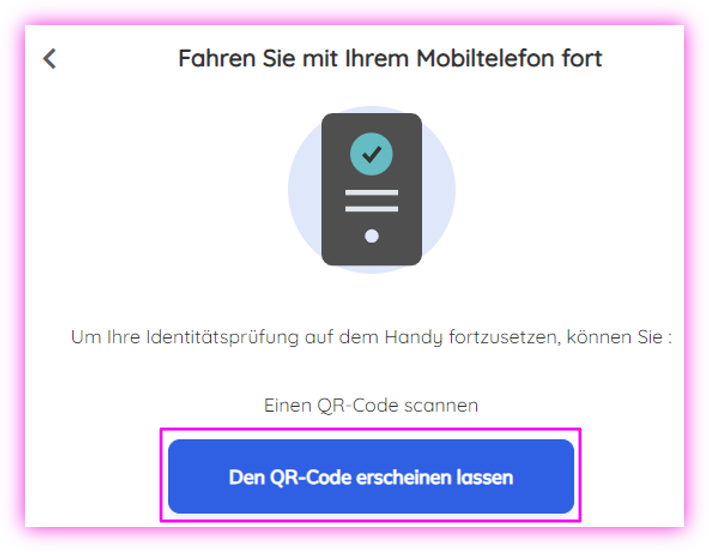This screenshot has width=709, height=552.
Task: Click the white home dot on the phone graphic
Action: point(372,236)
